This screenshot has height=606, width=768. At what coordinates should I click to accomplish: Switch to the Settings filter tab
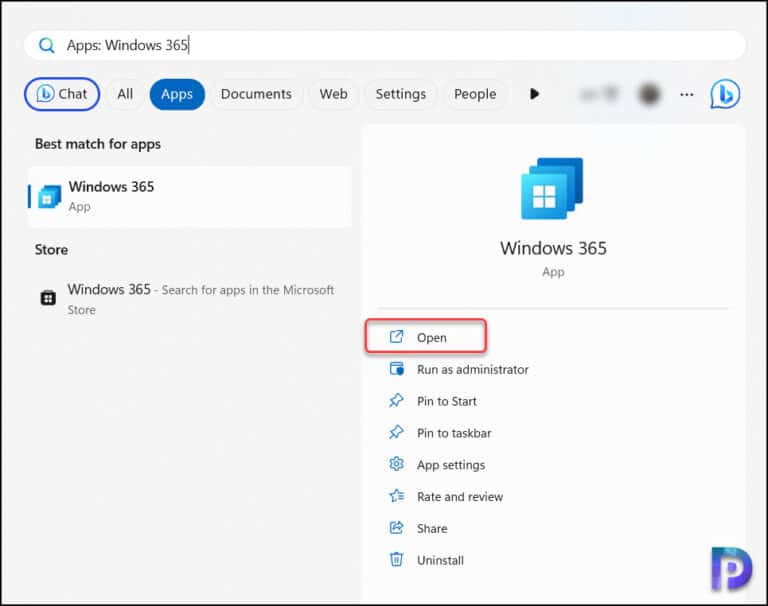point(401,94)
